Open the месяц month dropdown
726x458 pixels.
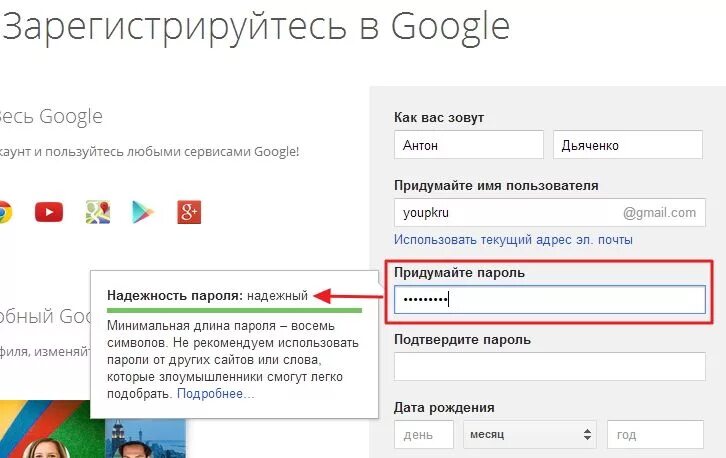click(x=530, y=434)
